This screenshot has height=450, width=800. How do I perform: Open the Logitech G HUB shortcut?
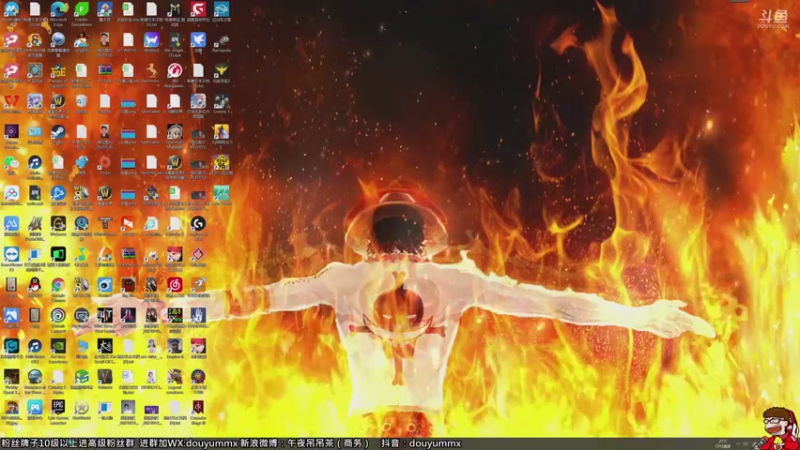(198, 223)
